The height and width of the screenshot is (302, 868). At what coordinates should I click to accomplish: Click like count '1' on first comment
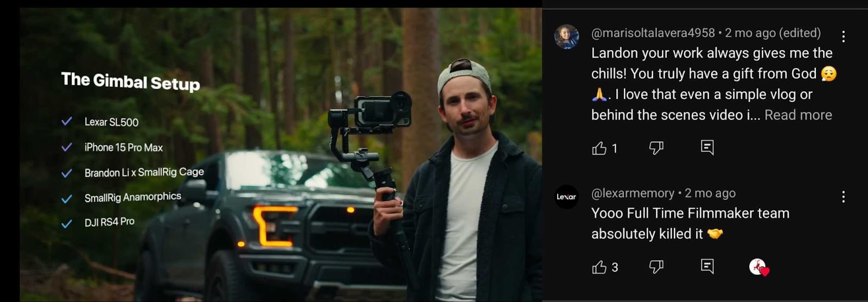615,148
